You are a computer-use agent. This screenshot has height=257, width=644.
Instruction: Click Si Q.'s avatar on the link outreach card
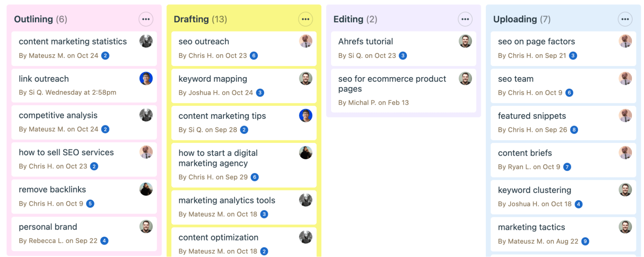coord(146,78)
